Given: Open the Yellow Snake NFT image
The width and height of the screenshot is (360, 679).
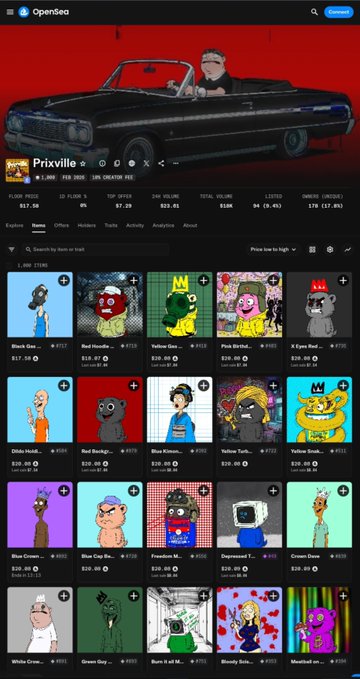Looking at the screenshot, I should point(319,409).
